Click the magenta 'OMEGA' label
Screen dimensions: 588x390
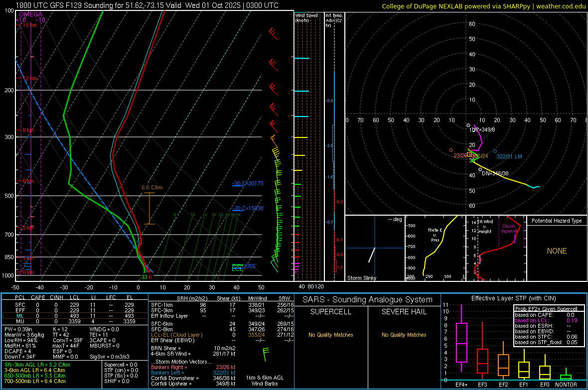30,14
